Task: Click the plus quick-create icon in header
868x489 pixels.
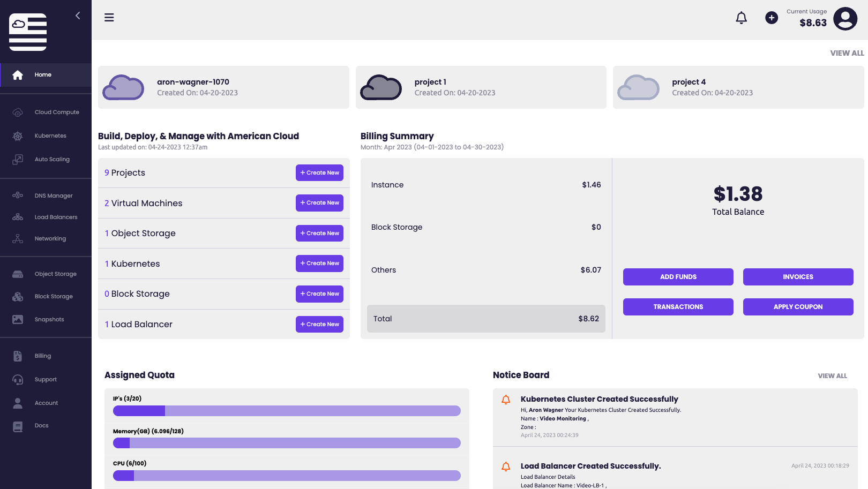Action: 772,18
